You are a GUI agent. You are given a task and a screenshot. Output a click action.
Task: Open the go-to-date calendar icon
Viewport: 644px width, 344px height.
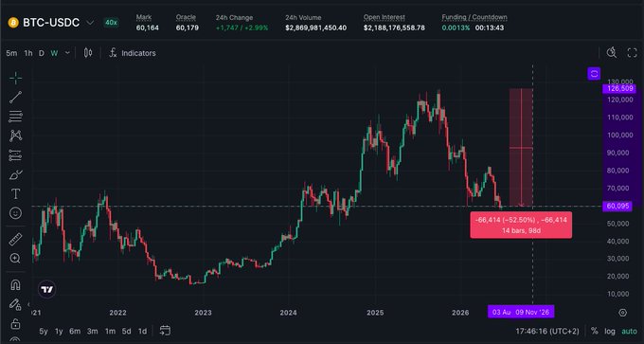pyautogui.click(x=165, y=331)
